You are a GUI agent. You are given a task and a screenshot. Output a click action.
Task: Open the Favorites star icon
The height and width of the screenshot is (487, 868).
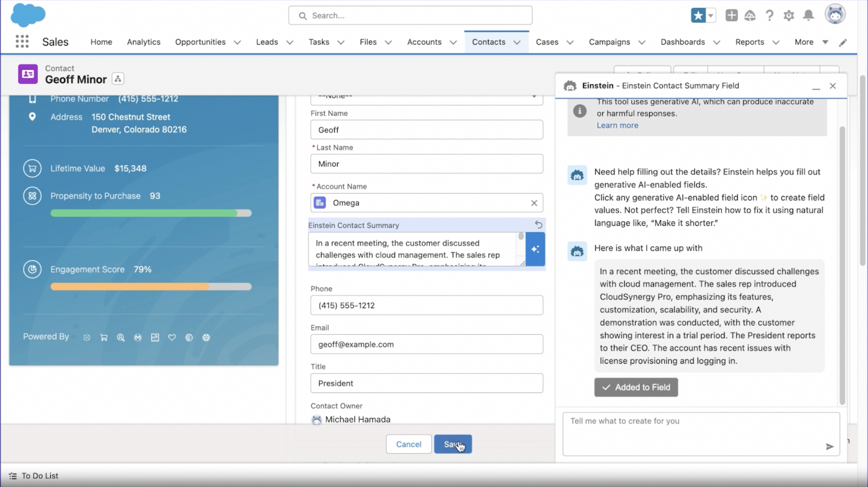(x=698, y=15)
